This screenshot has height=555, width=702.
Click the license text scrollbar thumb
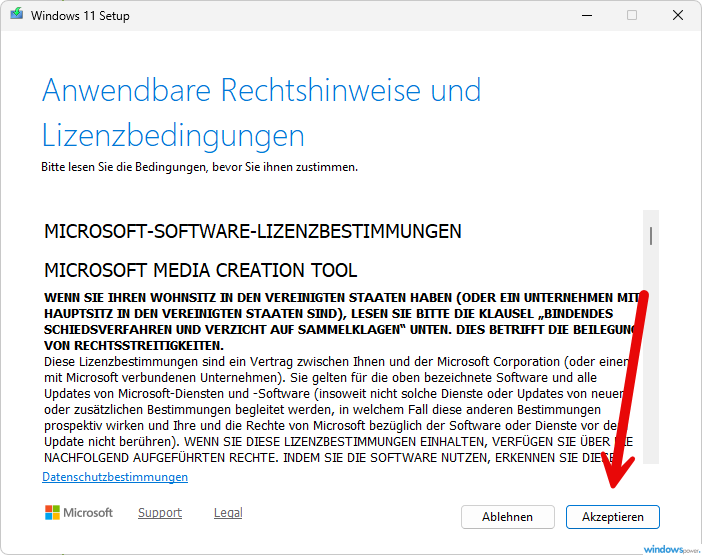651,236
